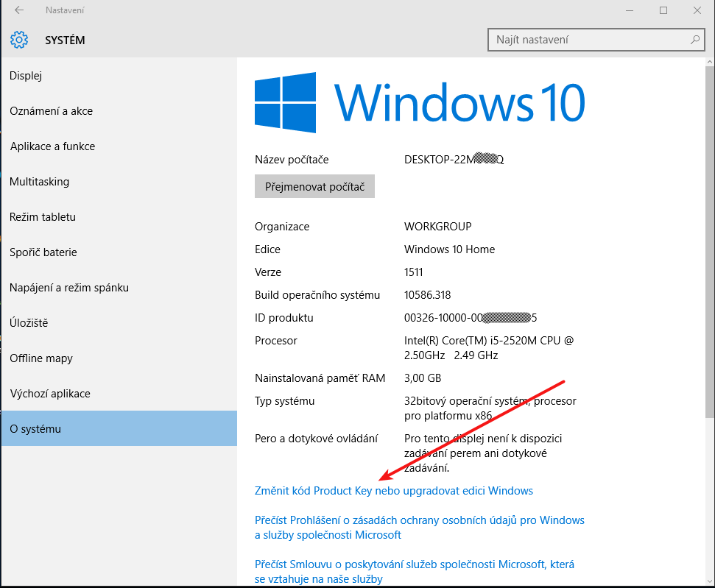Screen dimensions: 715x588
Task: Open Spořič baterie settings
Action: [43, 252]
